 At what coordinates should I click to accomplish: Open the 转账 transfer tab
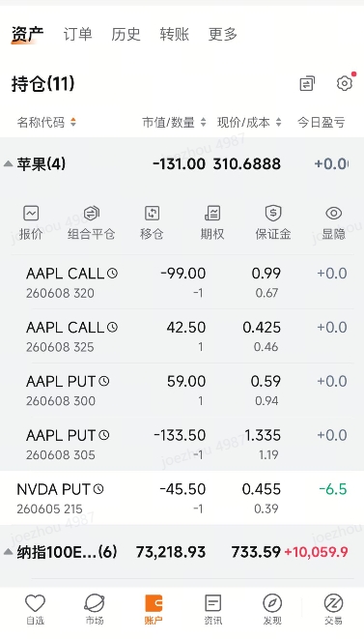point(174,34)
